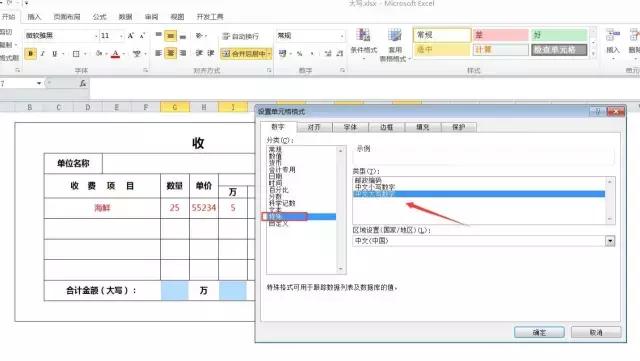The height and width of the screenshot is (361, 640).
Task: Align text left in the ribbon
Action: click(159, 53)
